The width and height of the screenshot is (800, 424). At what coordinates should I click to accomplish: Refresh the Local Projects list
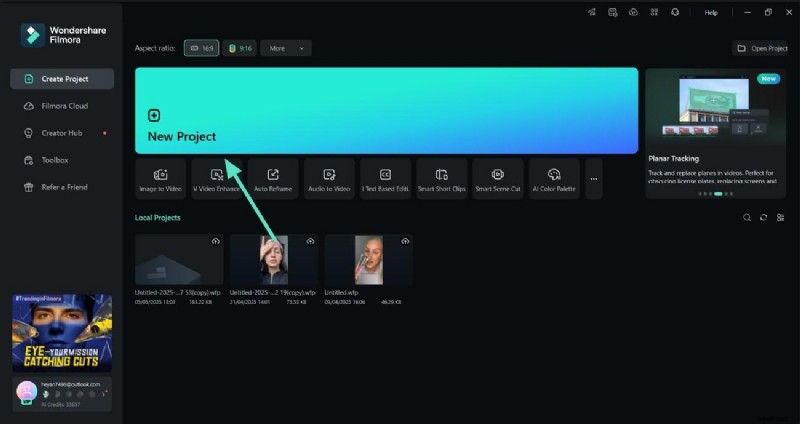[763, 217]
